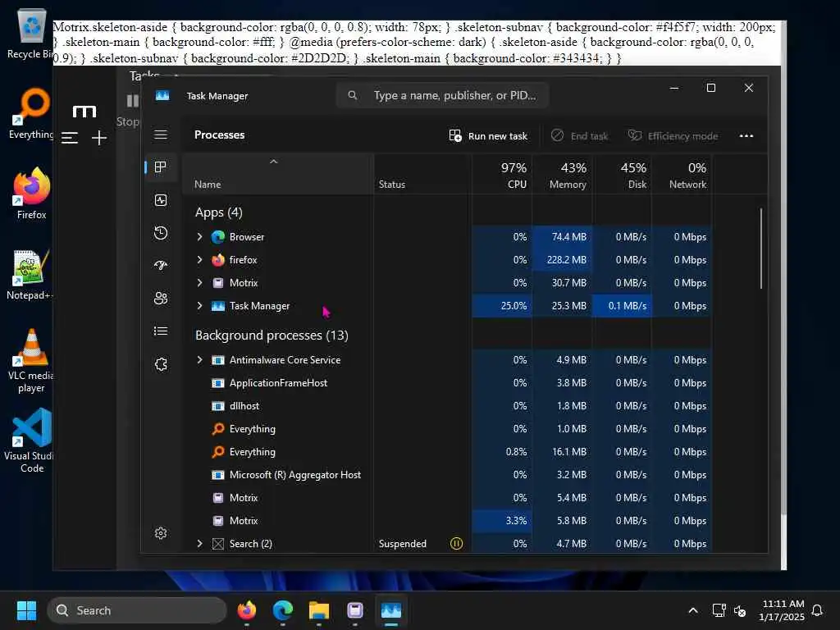Screen dimensions: 840x630
Task: Open the Users sidebar icon
Action: [x=161, y=299]
